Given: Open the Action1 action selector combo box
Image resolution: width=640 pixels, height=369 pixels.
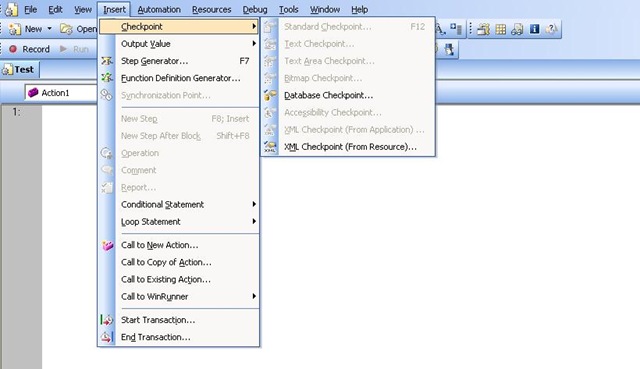Looking at the screenshot, I should [61, 93].
